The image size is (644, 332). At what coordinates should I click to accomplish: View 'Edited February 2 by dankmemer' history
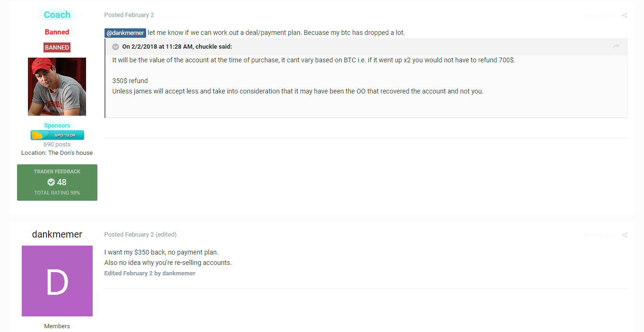click(150, 273)
